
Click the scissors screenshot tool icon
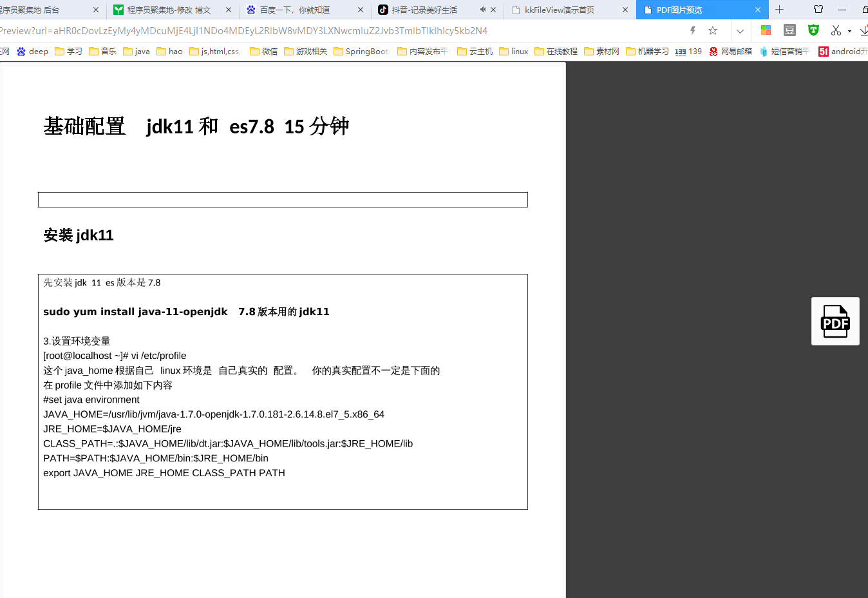click(x=836, y=30)
